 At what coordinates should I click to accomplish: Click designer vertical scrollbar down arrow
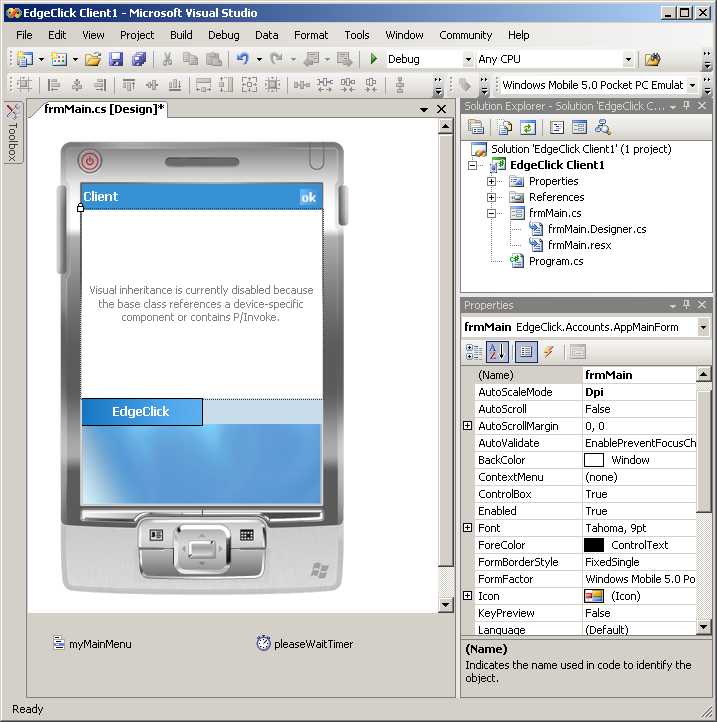coord(445,604)
